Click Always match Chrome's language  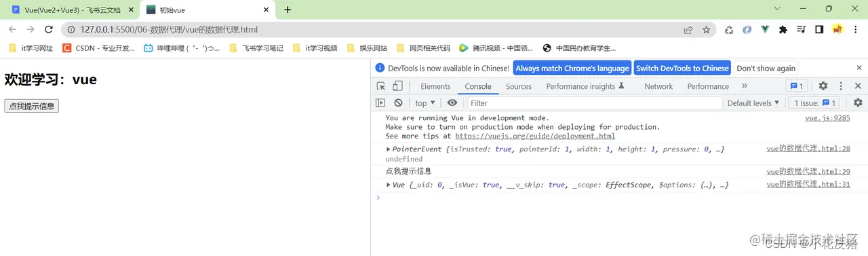572,68
